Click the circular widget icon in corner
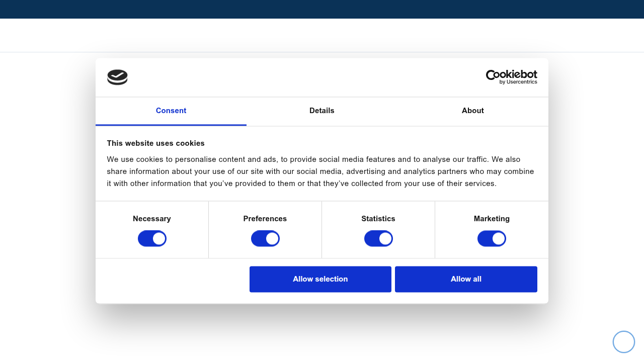Viewport: 644px width, 362px height. 624,342
